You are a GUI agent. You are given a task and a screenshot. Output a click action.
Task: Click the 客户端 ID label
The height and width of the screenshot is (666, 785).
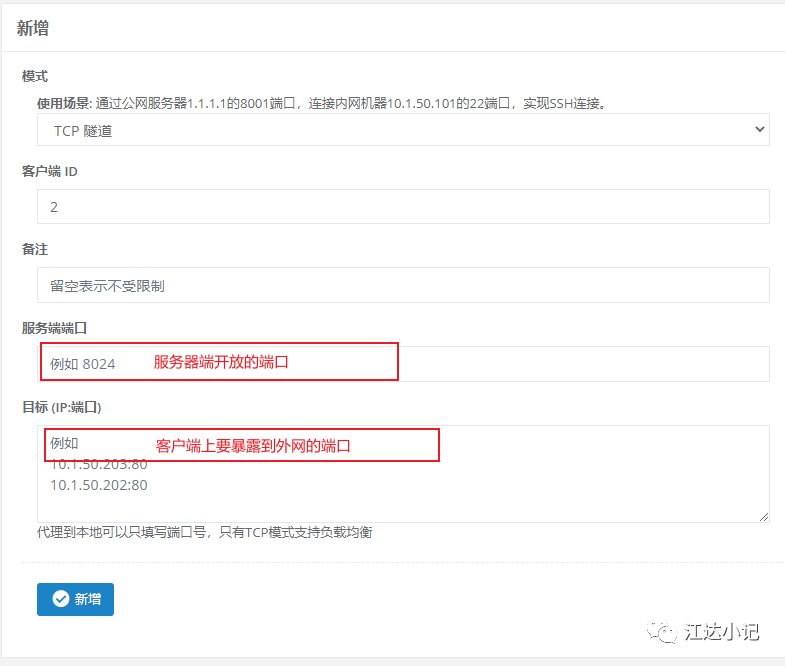pos(50,171)
